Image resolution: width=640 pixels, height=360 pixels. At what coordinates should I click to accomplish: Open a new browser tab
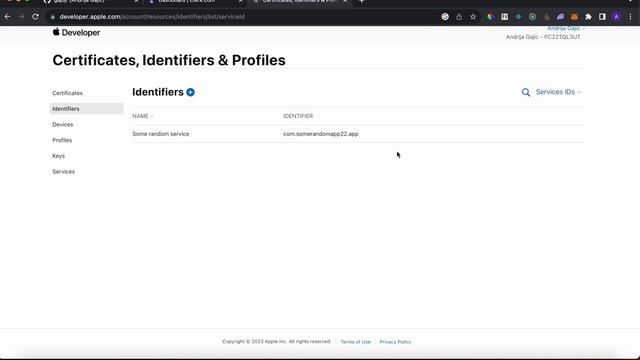coord(361,1)
